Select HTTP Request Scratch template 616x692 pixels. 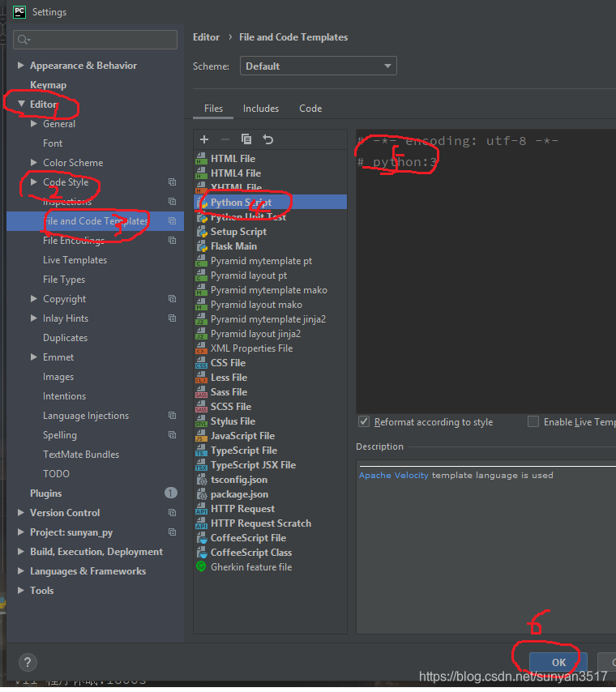260,523
